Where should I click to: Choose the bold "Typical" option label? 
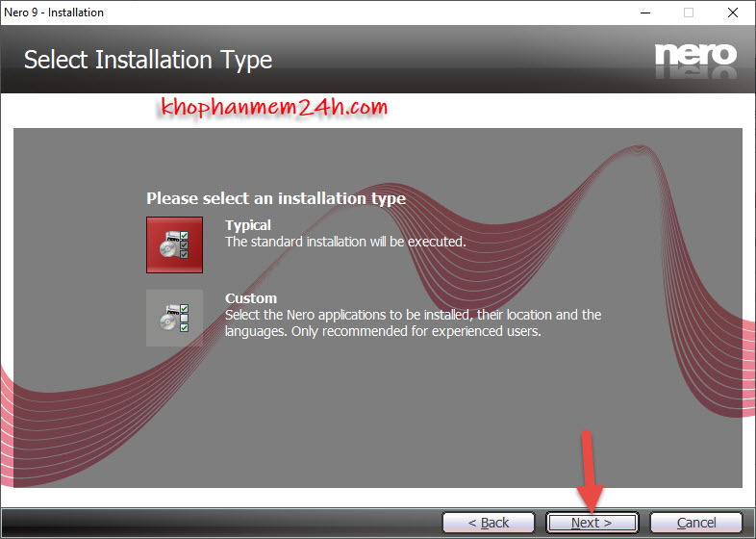tap(248, 225)
